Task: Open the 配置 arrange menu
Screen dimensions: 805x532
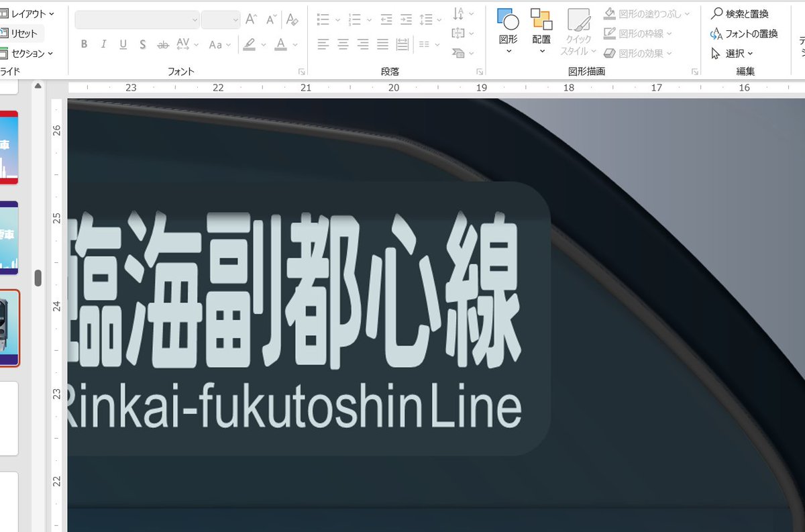Action: (541, 32)
